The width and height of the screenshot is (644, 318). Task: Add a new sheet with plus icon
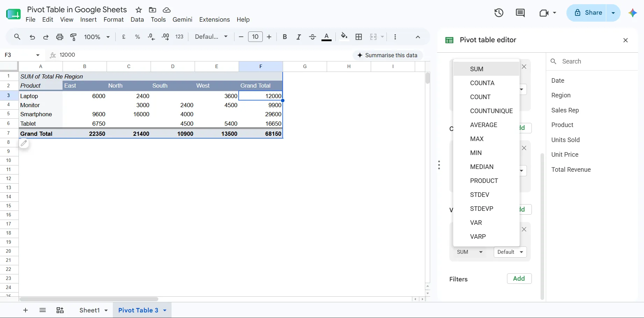coord(26,310)
